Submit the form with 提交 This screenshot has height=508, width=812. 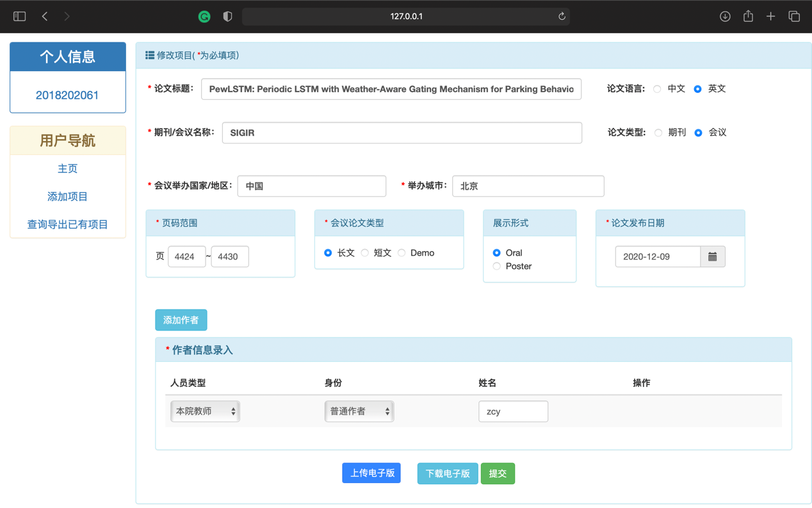(x=498, y=473)
